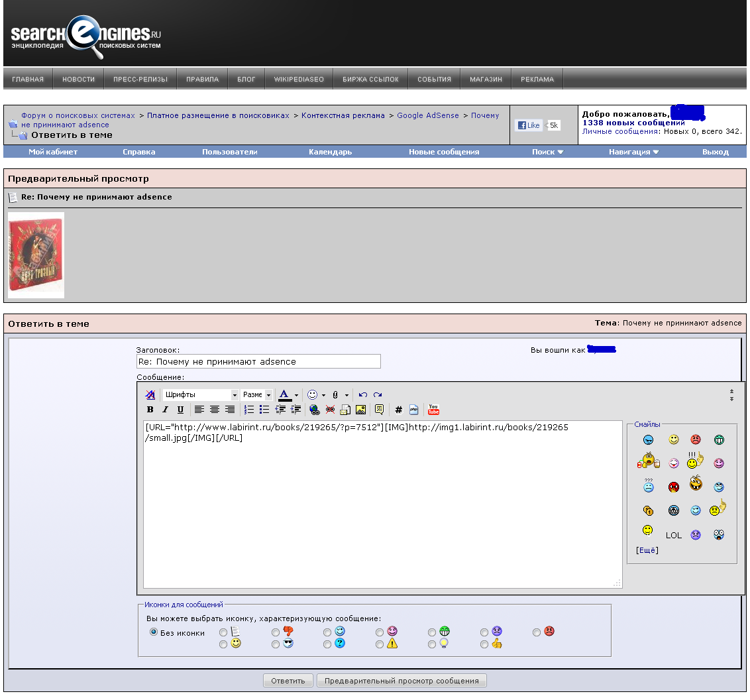The image size is (750, 700).
Task: Click the remove formatting icon
Action: tap(150, 395)
